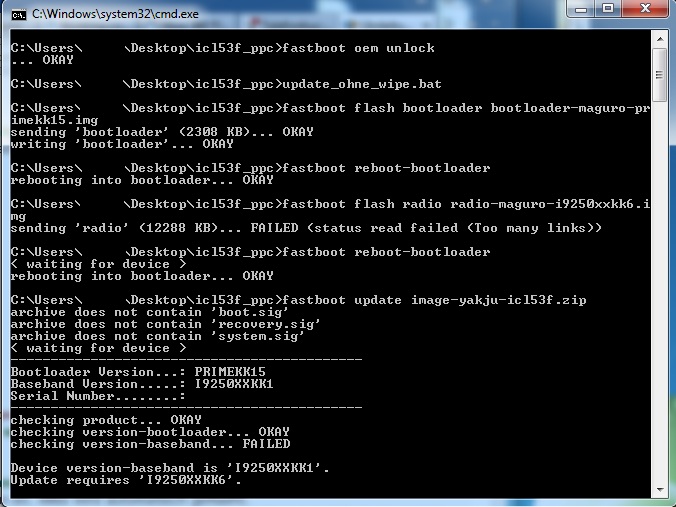Screen dimensions: 676x507
Task: Click the "Device version-baseband is 'I9250XXKK1'" line
Action: click(170, 468)
